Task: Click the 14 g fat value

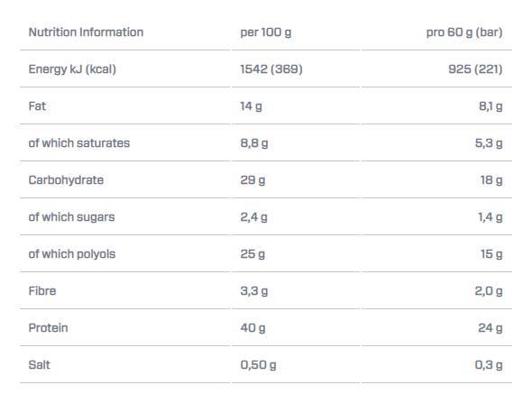Action: point(251,106)
